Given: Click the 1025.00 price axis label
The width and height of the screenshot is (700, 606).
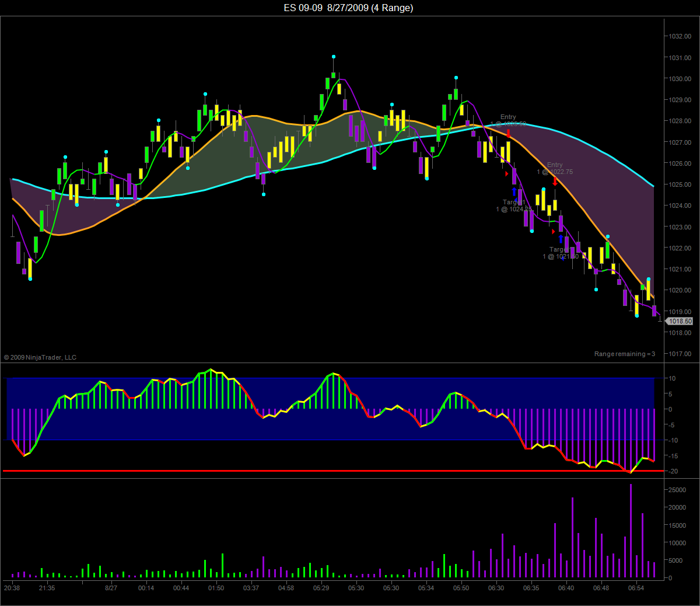Looking at the screenshot, I should click(x=680, y=184).
